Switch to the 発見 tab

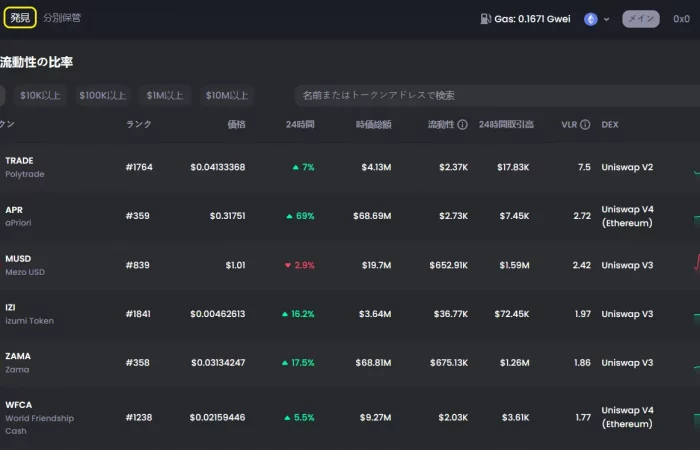20,18
